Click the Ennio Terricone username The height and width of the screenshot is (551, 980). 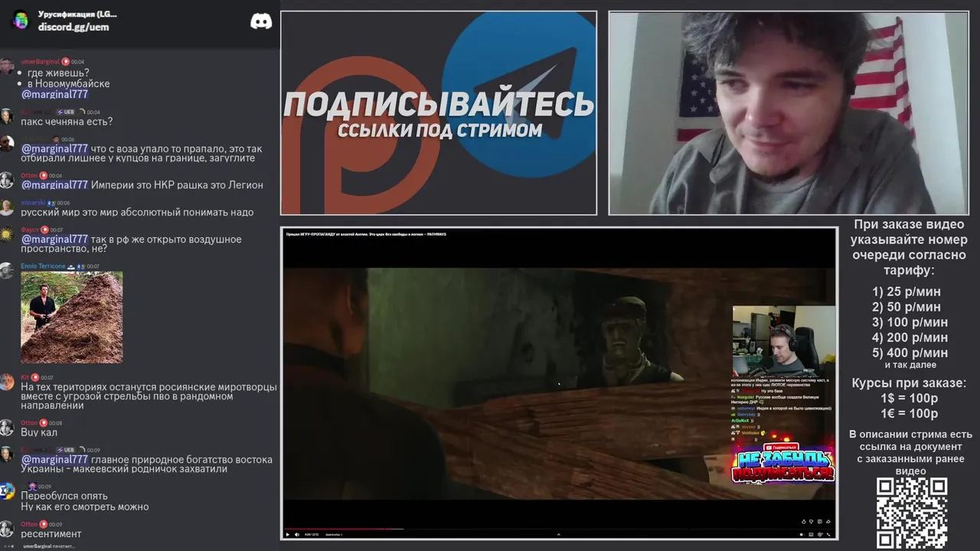click(43, 266)
